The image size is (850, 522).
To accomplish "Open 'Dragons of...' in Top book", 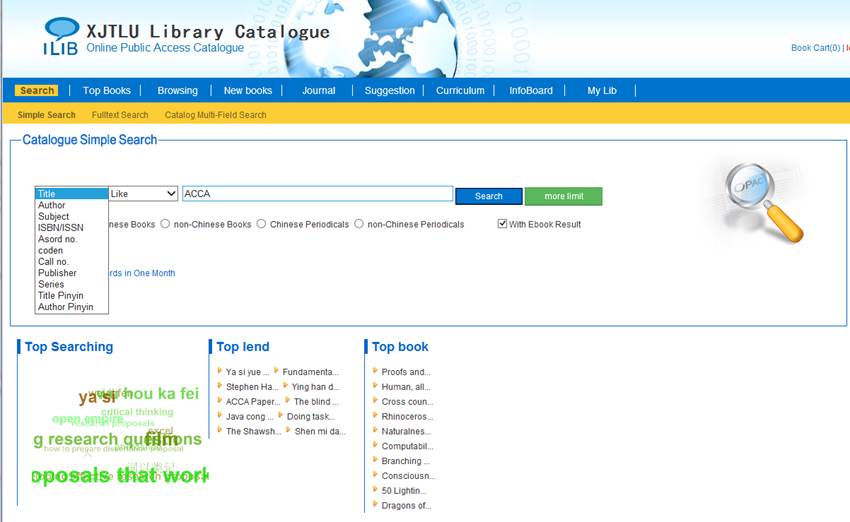I will click(x=406, y=506).
